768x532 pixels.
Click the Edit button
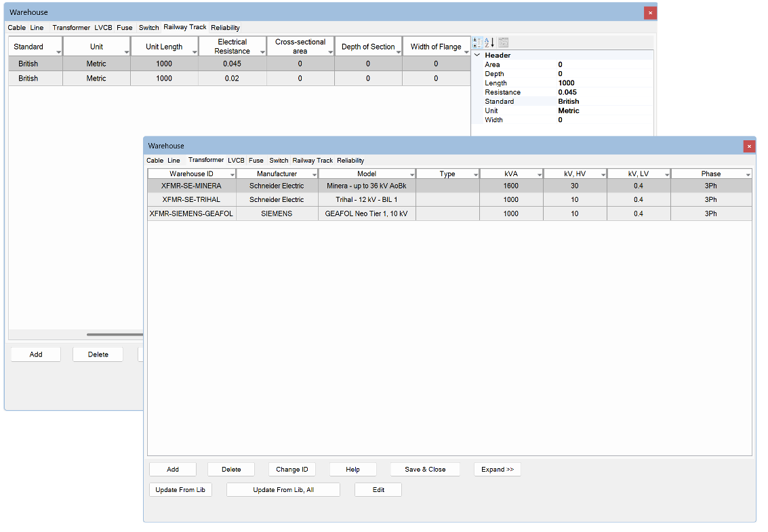pos(378,490)
